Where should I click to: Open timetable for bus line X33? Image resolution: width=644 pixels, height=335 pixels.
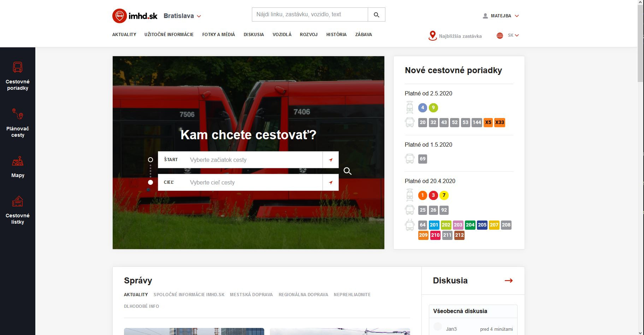pyautogui.click(x=500, y=123)
